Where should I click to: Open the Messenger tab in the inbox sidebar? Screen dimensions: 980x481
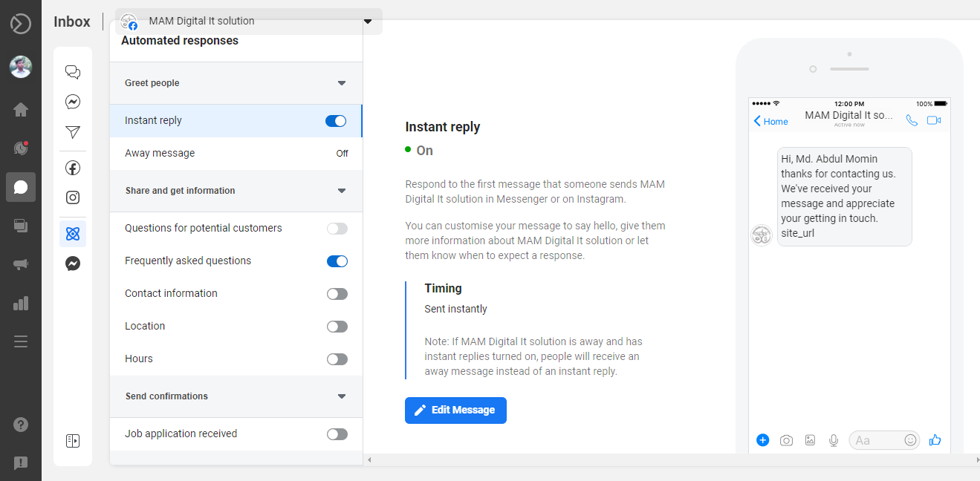[73, 102]
